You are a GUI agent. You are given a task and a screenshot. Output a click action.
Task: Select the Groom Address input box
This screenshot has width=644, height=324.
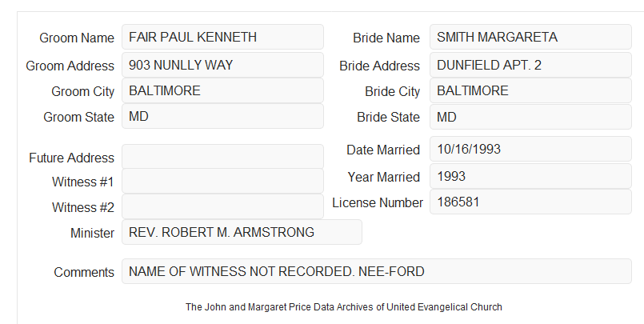pyautogui.click(x=222, y=65)
